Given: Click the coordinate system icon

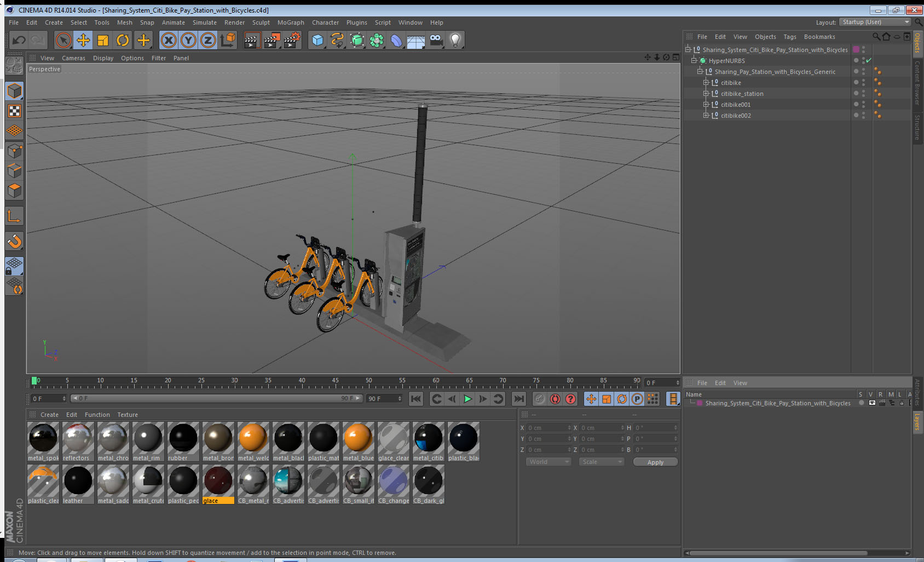Looking at the screenshot, I should click(228, 40).
